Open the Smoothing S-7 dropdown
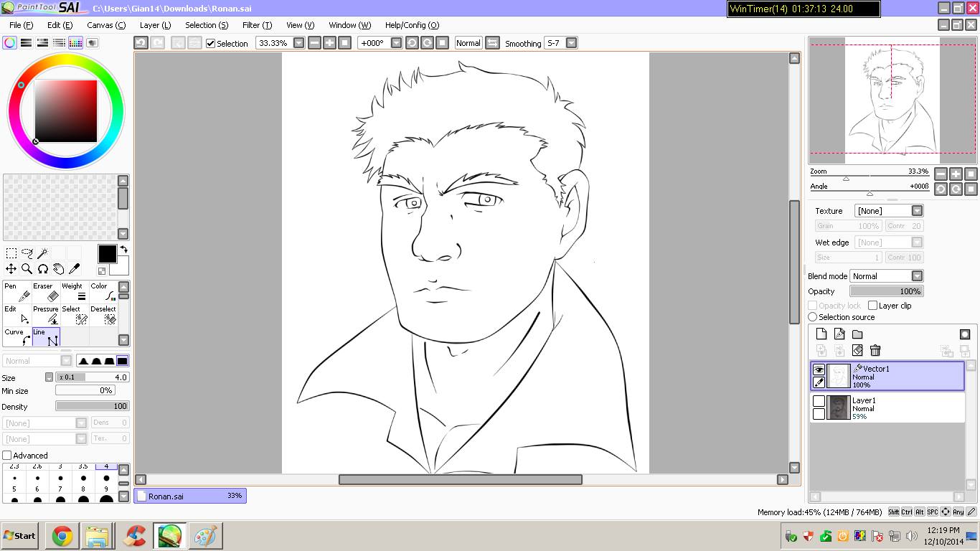 571,43
